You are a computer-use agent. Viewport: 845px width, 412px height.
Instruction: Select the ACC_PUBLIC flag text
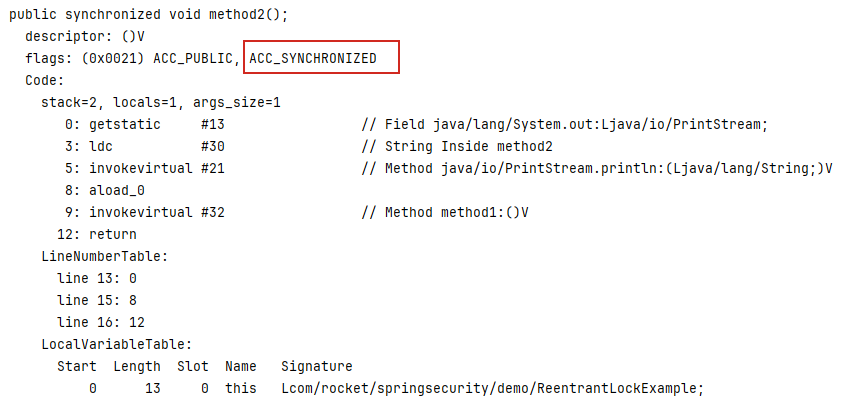tap(192, 58)
